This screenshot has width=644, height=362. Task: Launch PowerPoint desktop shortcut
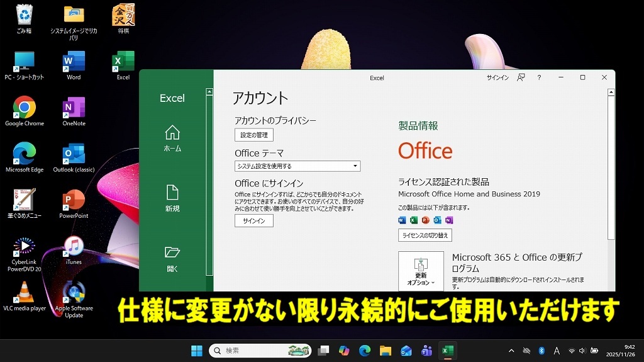74,203
